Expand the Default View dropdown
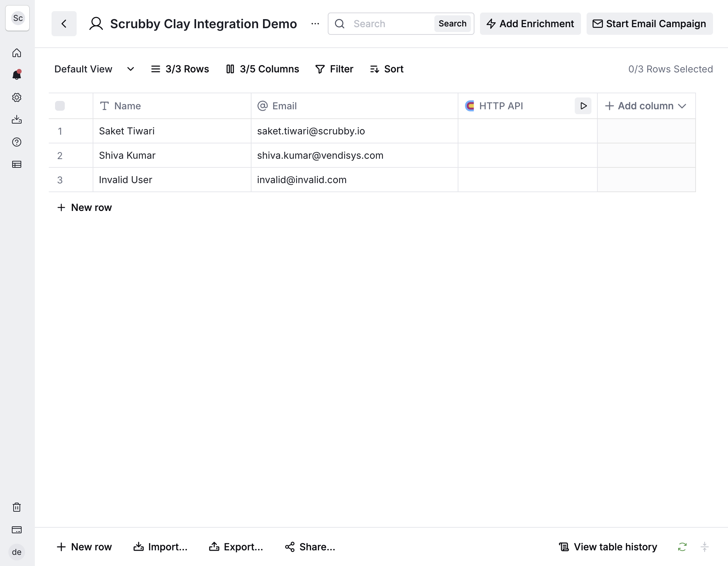This screenshot has height=566, width=728. tap(94, 69)
